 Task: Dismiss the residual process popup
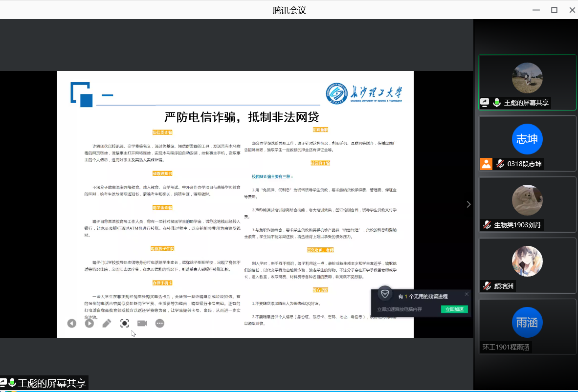tap(467, 294)
